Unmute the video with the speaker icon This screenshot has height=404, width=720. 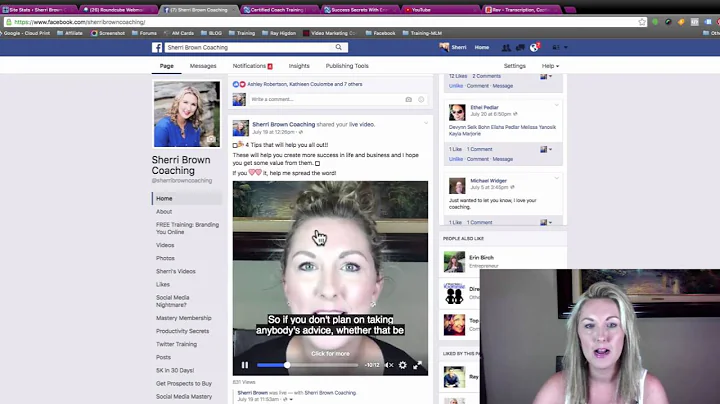389,365
